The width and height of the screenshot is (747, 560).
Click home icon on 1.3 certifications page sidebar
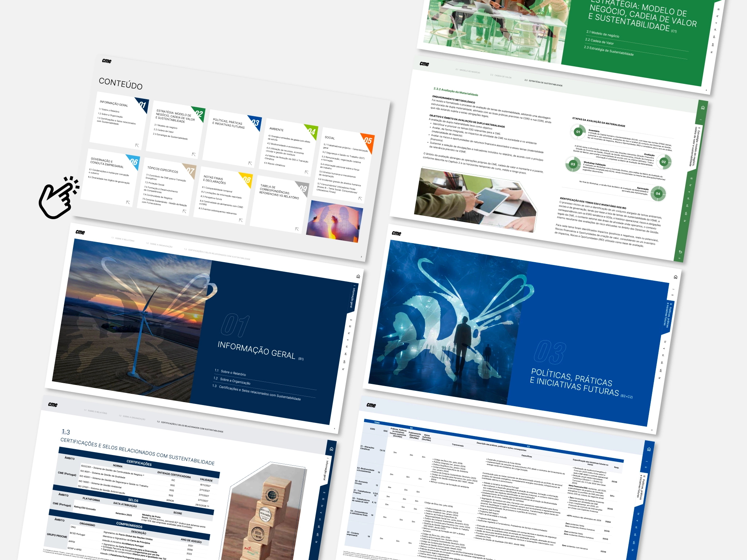[x=331, y=449]
